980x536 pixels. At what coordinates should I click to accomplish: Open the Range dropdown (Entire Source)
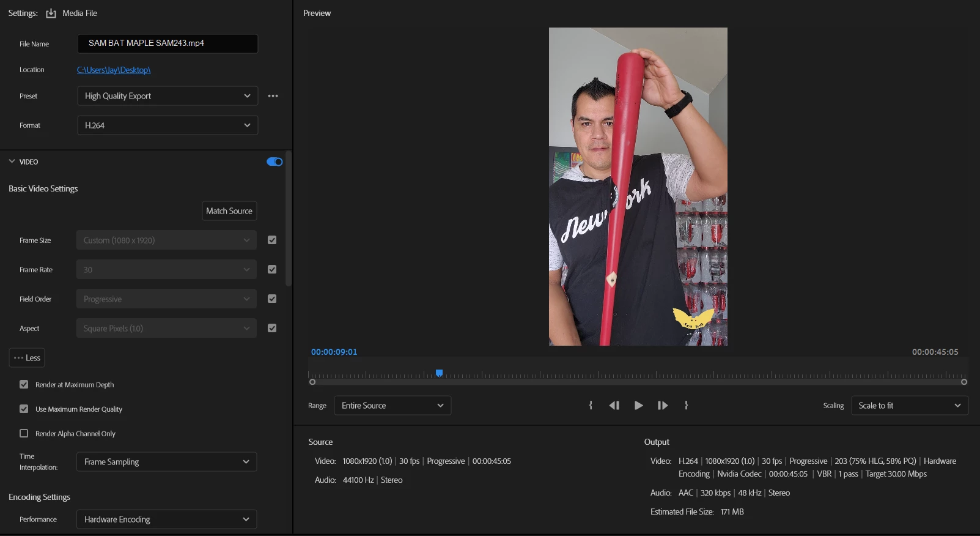click(392, 406)
